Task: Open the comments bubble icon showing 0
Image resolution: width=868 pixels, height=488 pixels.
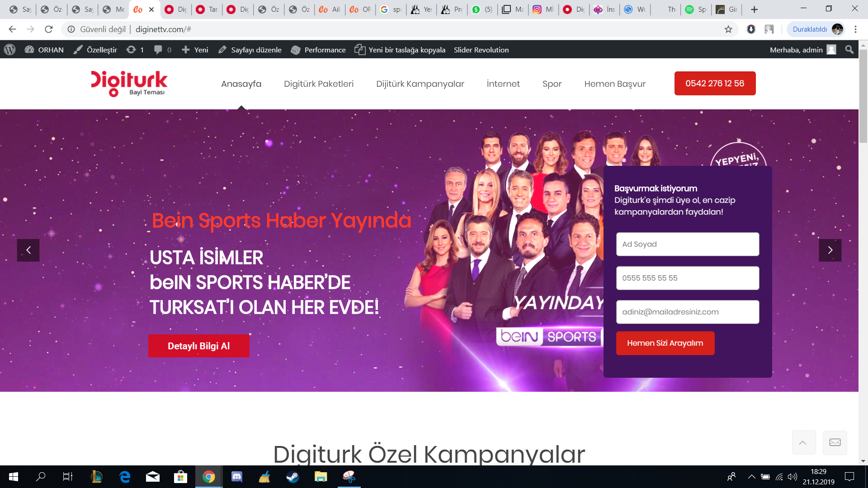Action: [x=162, y=50]
